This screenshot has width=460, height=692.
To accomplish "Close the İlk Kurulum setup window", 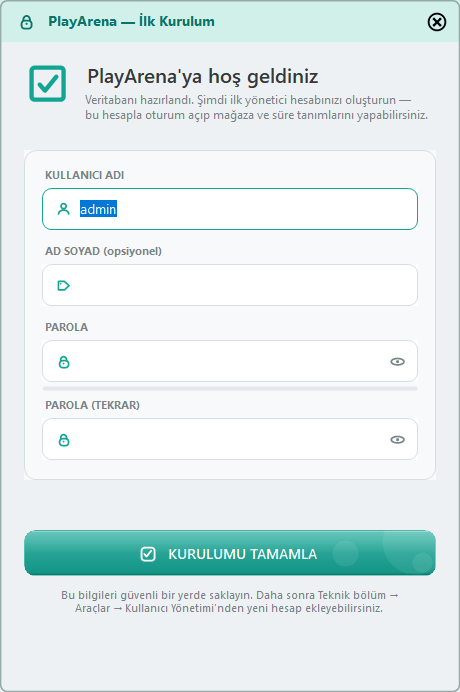I will point(437,22).
